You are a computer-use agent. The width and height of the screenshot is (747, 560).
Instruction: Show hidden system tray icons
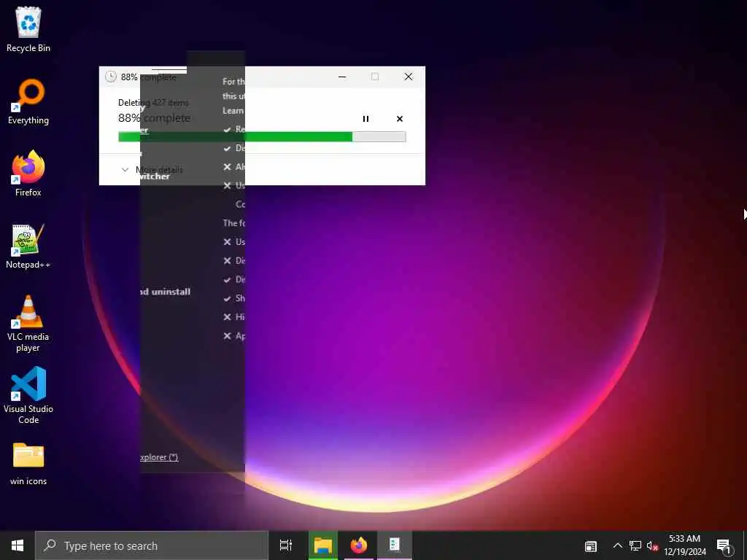tap(617, 545)
